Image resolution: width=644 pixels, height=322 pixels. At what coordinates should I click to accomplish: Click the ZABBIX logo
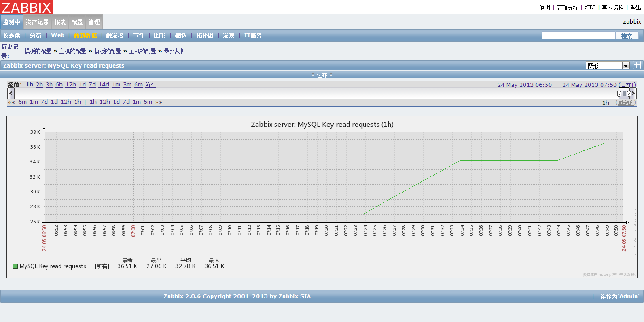click(x=27, y=7)
